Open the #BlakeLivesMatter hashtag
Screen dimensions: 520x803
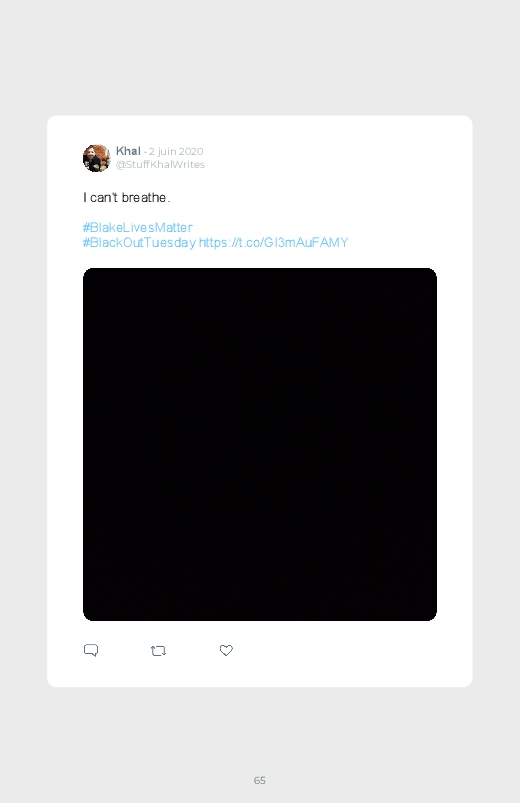click(138, 227)
